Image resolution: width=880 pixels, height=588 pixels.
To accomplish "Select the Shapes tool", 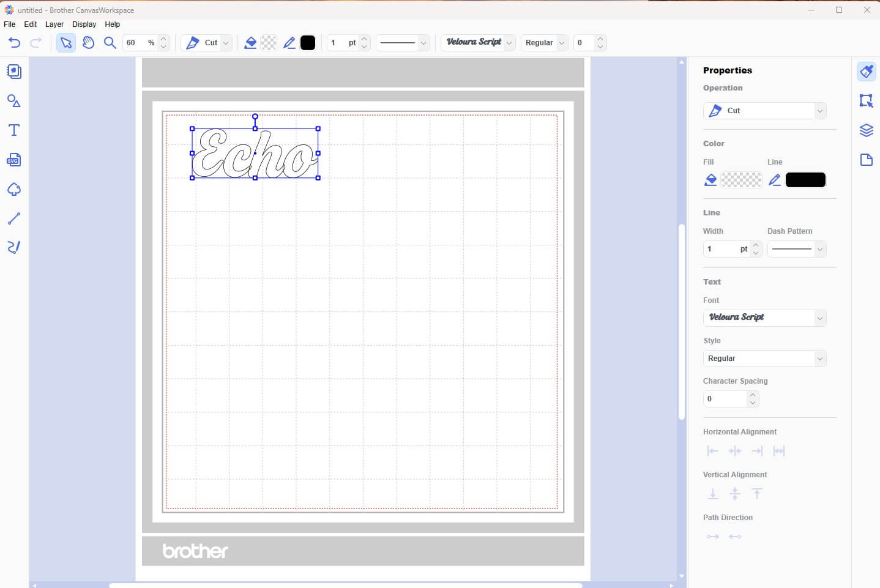I will pyautogui.click(x=13, y=101).
